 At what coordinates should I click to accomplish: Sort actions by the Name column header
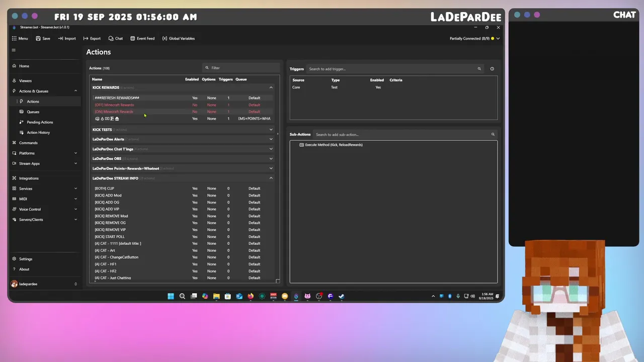pos(97,79)
